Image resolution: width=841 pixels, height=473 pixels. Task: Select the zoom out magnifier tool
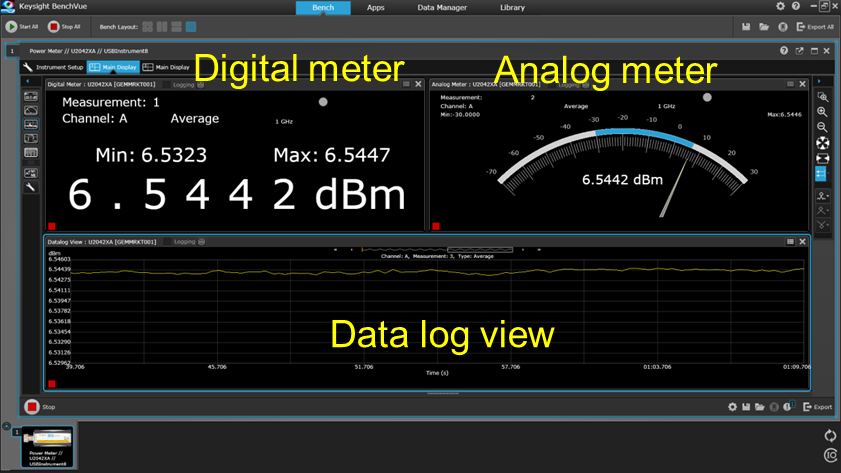[822, 127]
